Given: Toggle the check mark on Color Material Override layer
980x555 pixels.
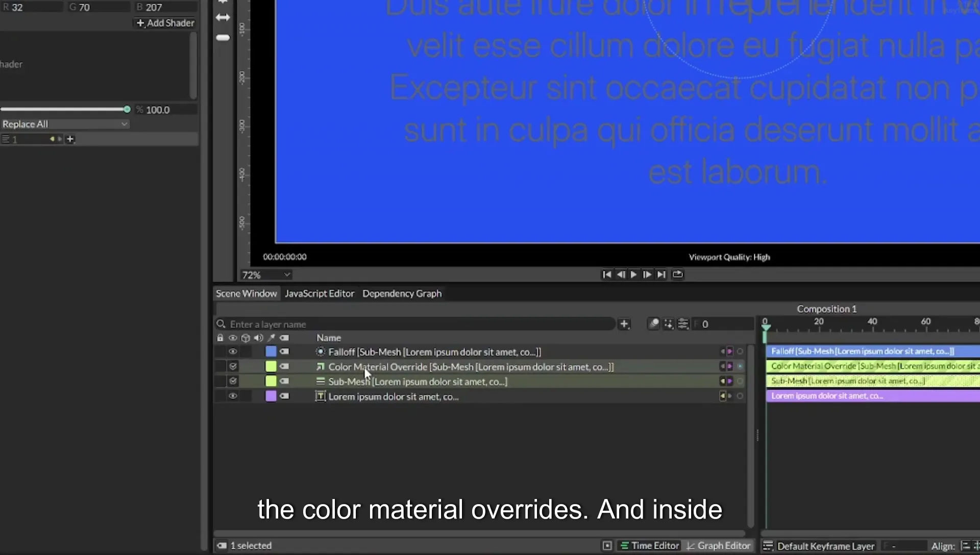Looking at the screenshot, I should [x=233, y=366].
